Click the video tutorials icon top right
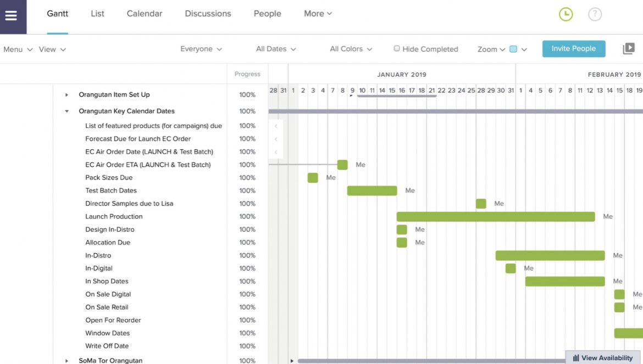Viewport: 643px width, 364px height. click(629, 48)
